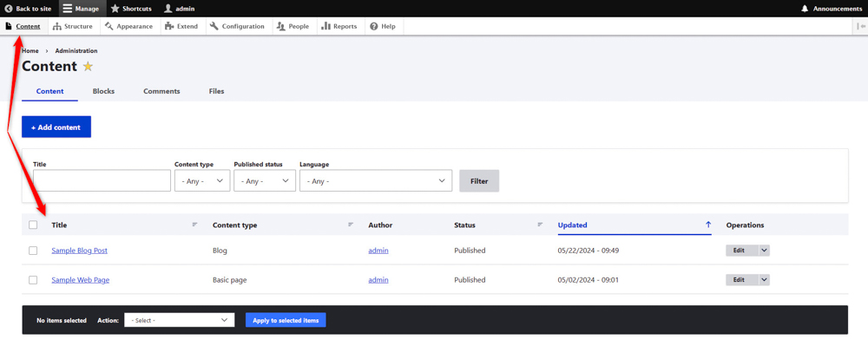Open the Structure admin menu
Screen dimensions: 868x352
[x=73, y=26]
